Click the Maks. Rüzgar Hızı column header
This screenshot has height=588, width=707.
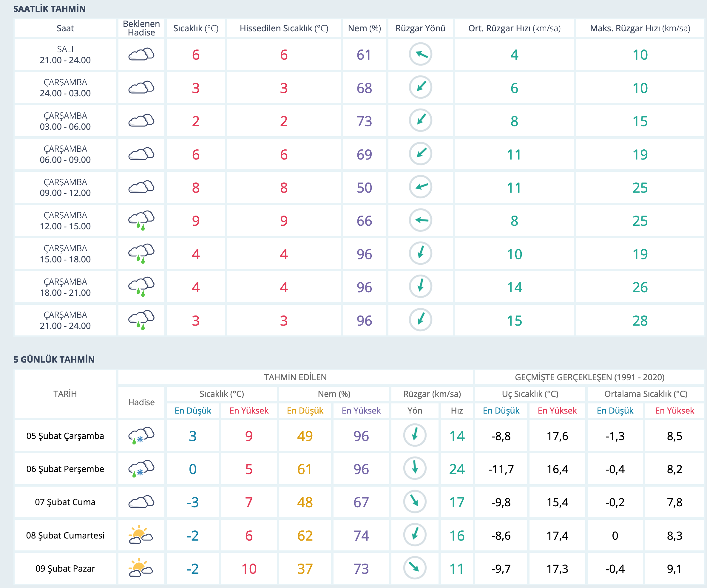640,28
